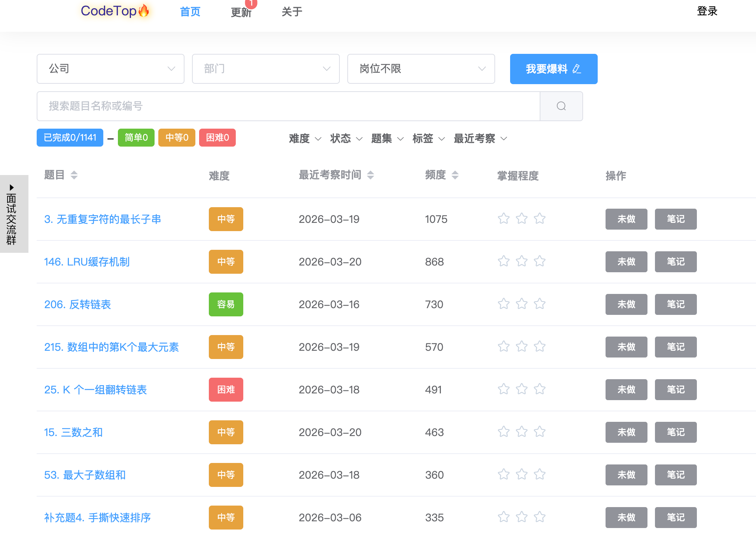
Task: Open the 公司 dropdown
Action: pos(110,69)
